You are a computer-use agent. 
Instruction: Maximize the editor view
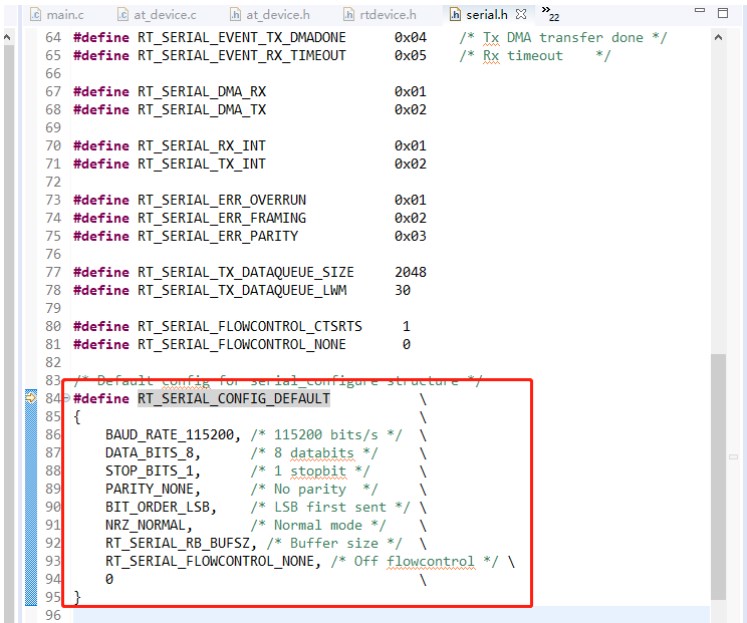[x=723, y=13]
